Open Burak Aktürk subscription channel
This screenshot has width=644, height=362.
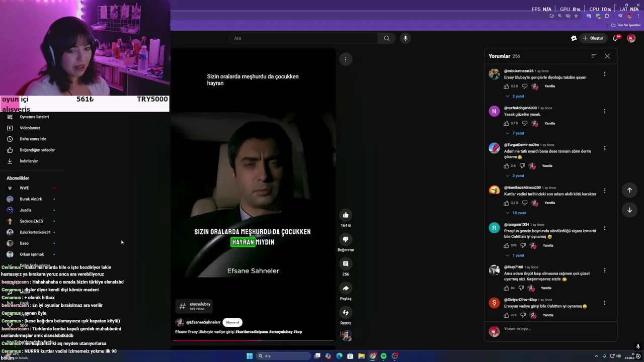coord(31,199)
